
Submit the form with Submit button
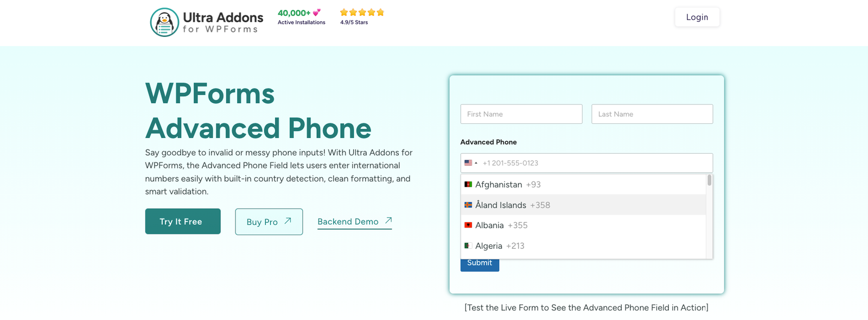(x=480, y=264)
